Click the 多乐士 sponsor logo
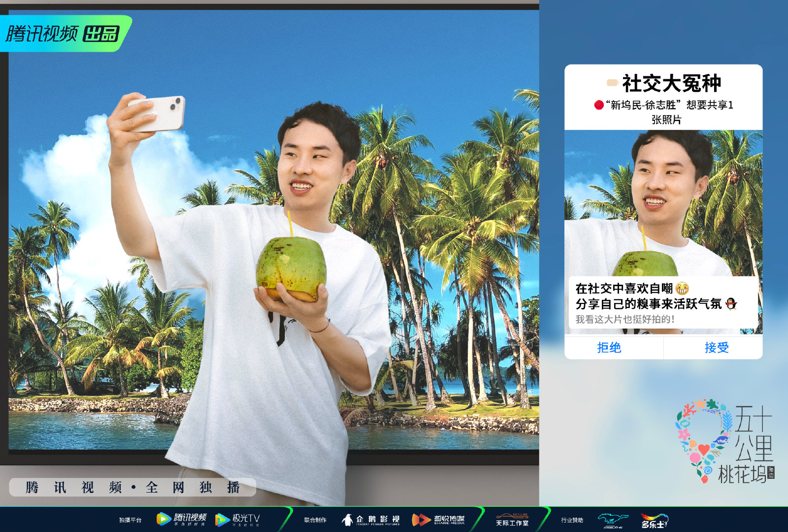This screenshot has width=788, height=532. 654,521
